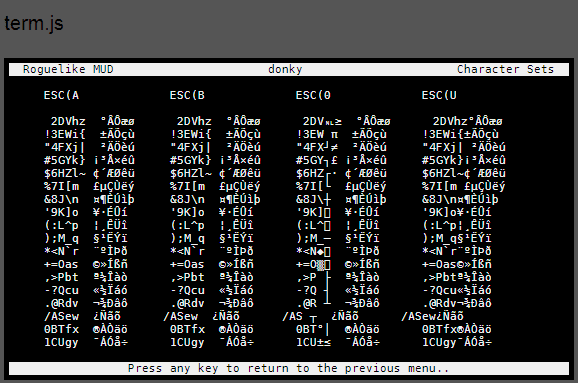This screenshot has width=578, height=383.
Task: Click '.@Rdv' in the ESC(B column
Action: [x=187, y=303]
